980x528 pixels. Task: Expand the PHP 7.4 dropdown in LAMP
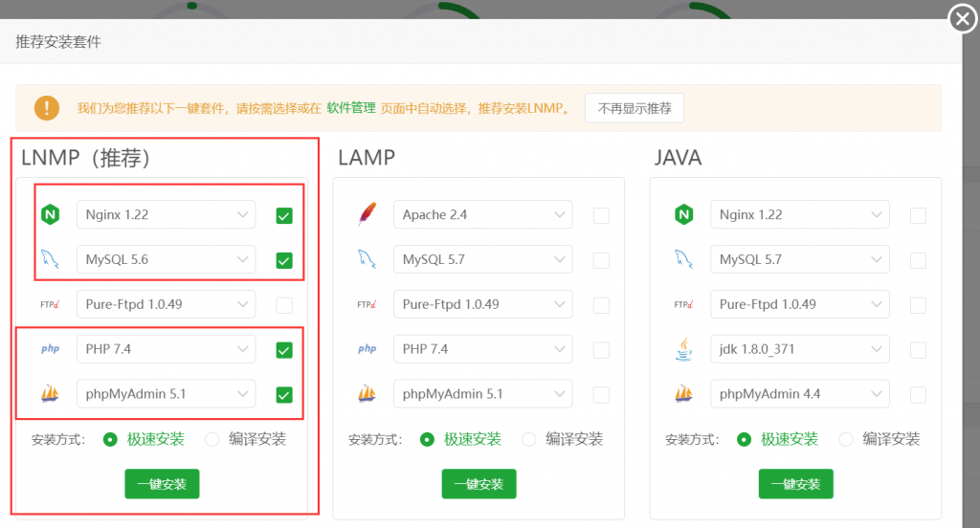[x=482, y=349]
